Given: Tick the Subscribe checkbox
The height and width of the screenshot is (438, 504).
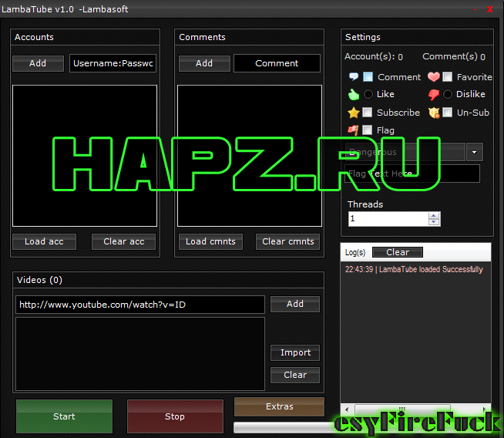Looking at the screenshot, I should [368, 113].
